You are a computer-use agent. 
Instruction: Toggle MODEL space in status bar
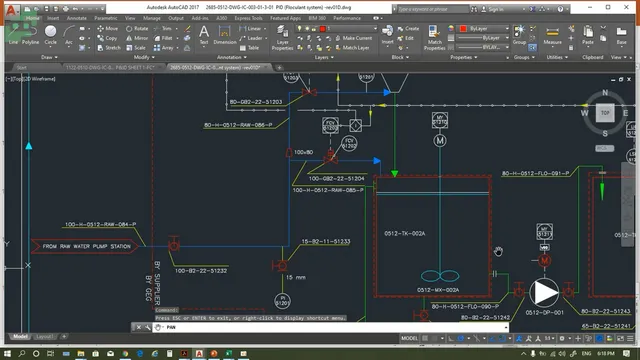tap(409, 338)
